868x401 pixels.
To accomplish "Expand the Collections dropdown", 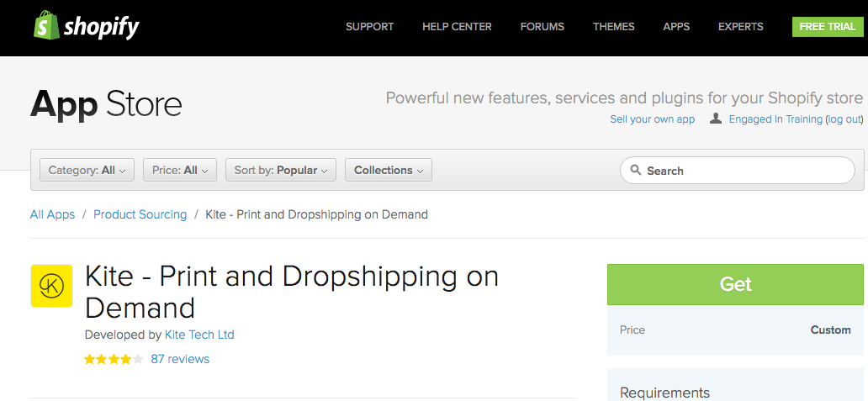I will pos(389,170).
